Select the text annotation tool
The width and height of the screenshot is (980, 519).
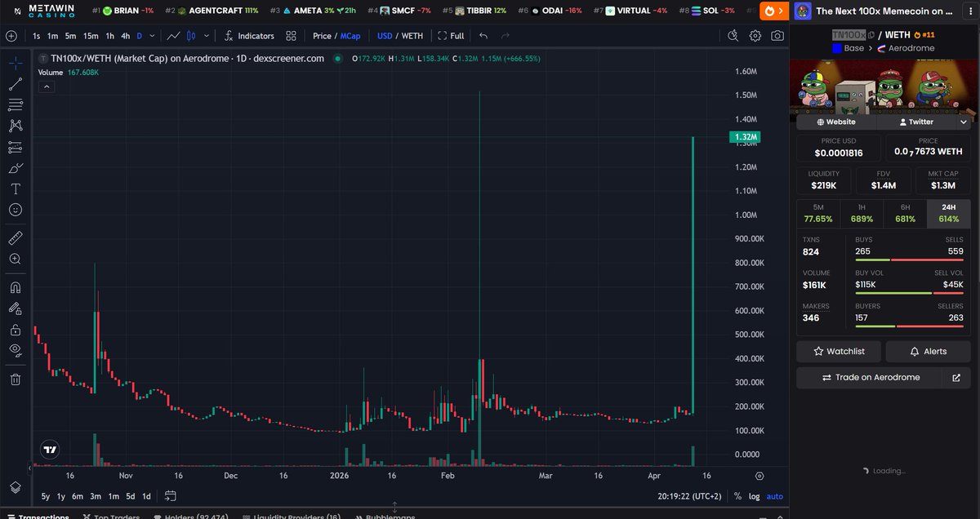[x=16, y=189]
